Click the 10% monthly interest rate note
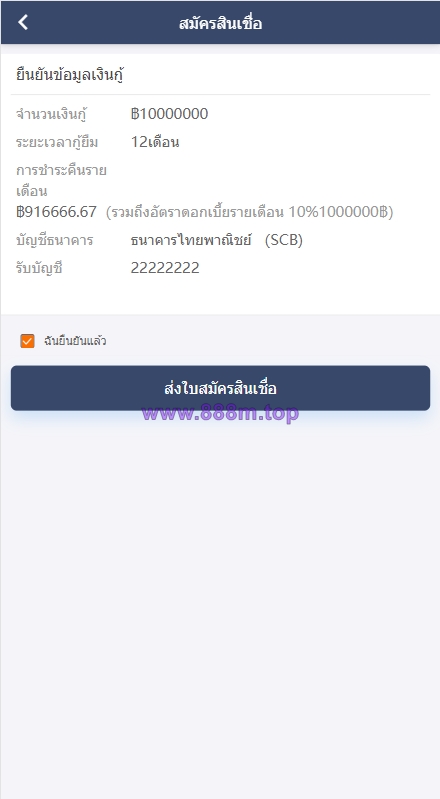 [x=249, y=212]
